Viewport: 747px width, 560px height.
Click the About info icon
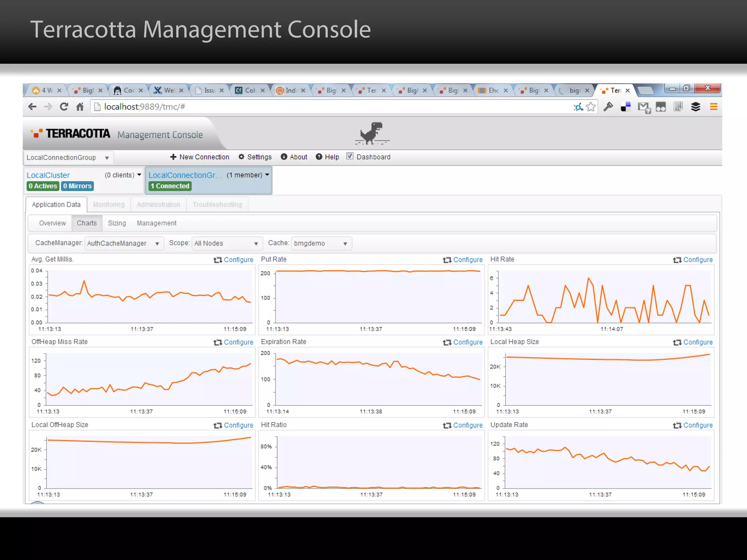(x=284, y=157)
